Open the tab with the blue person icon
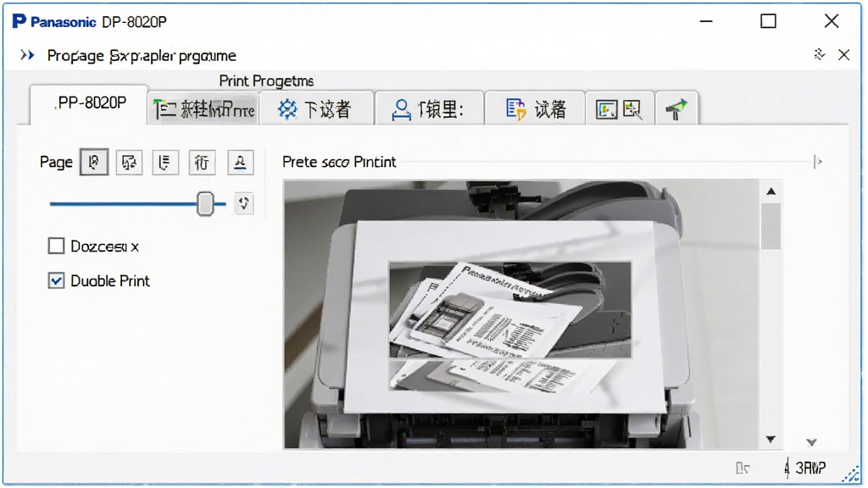868x488 pixels. tap(429, 108)
